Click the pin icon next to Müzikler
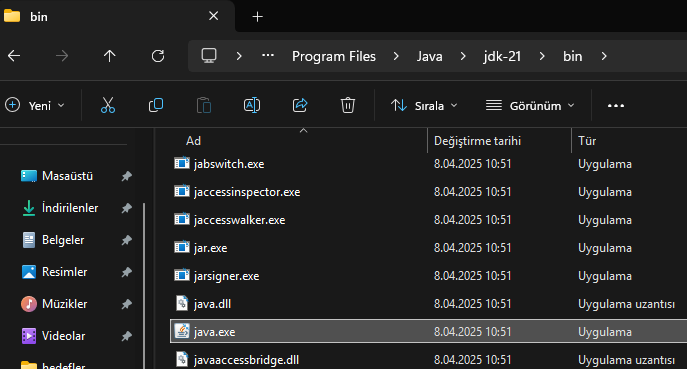This screenshot has height=369, width=687. click(127, 304)
